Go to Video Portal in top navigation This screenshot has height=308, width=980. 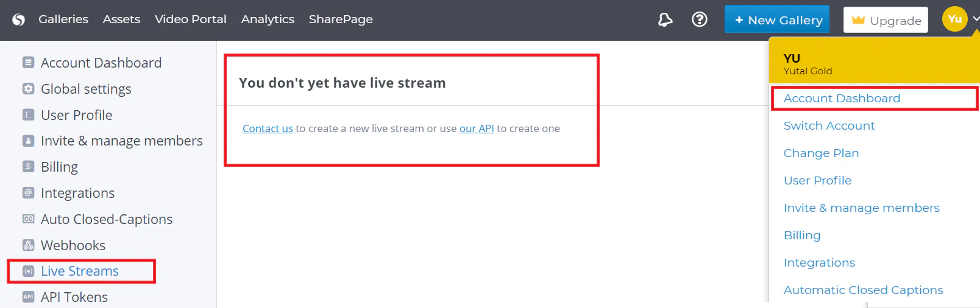click(x=191, y=19)
